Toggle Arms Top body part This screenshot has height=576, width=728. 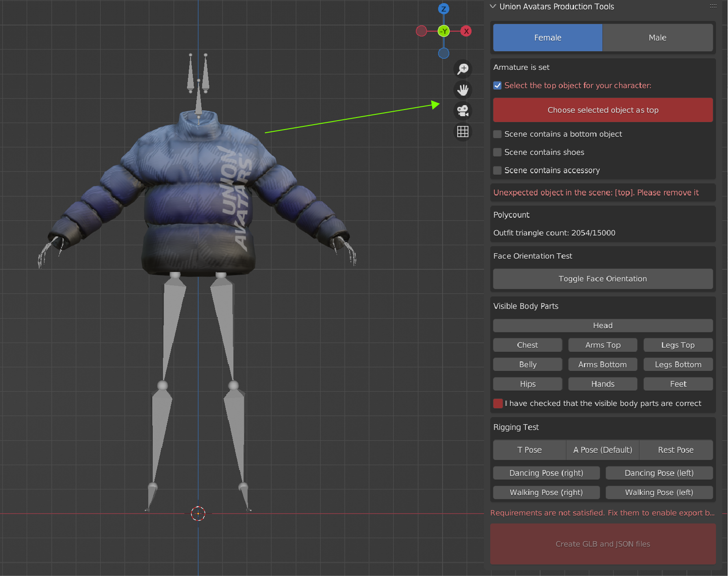pos(603,345)
